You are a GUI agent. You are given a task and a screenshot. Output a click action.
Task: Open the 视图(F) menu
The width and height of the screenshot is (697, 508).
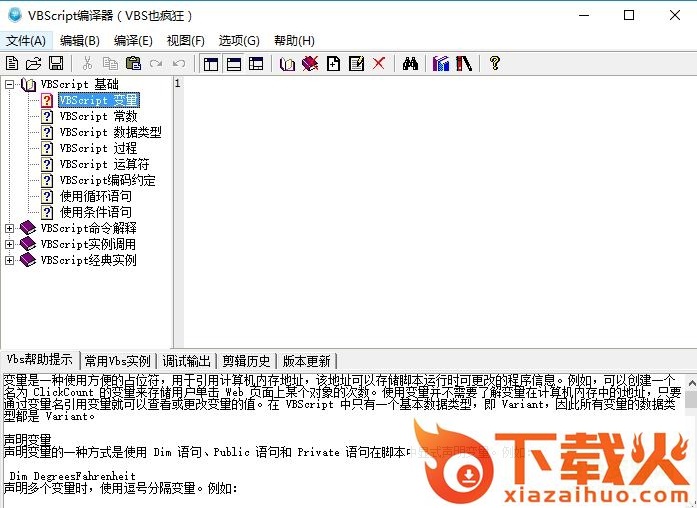tap(186, 41)
